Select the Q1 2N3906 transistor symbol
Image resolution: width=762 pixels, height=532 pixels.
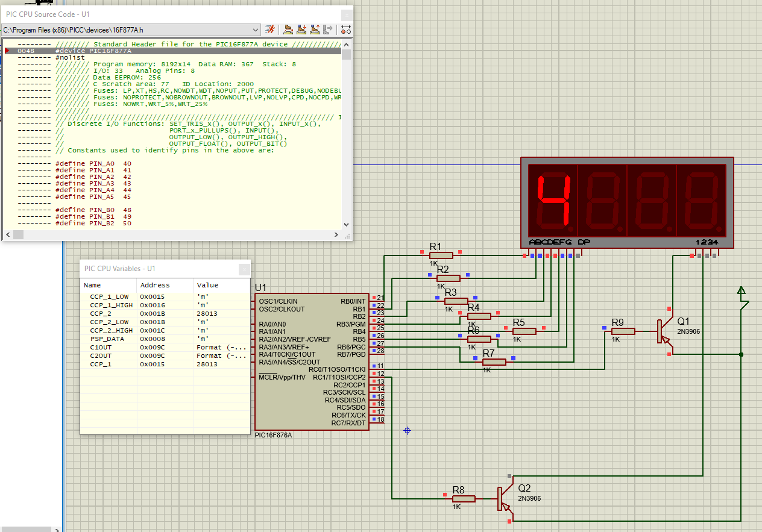664,331
